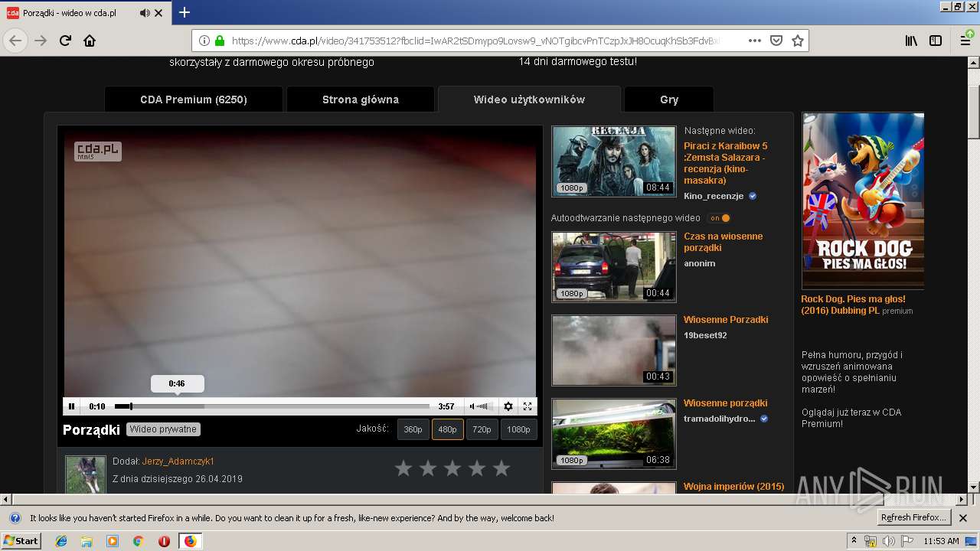This screenshot has width=980, height=551.
Task: Open a new browser tab
Action: tap(185, 13)
